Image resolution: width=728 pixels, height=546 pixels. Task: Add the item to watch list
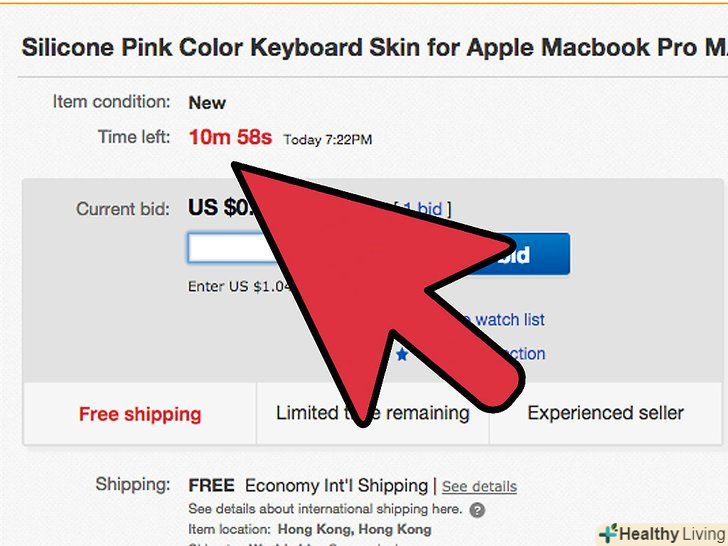click(509, 320)
